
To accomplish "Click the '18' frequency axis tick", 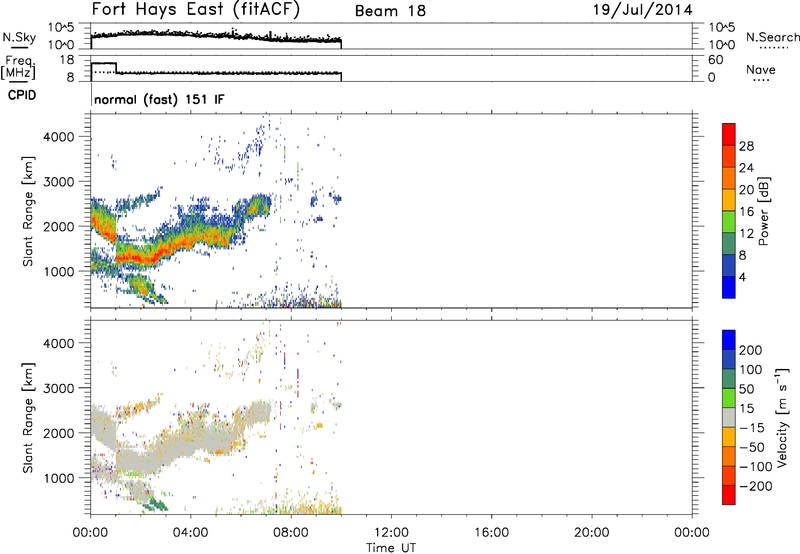I will (67, 60).
